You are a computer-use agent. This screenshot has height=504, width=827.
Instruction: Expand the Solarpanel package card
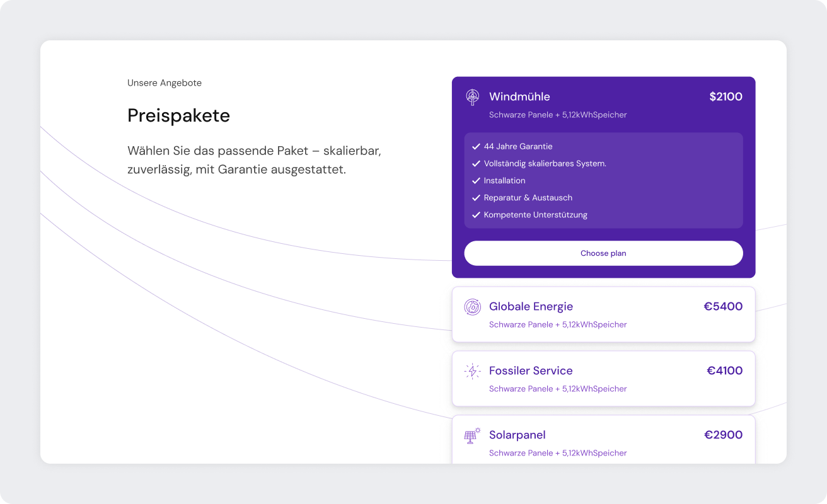[603, 441]
